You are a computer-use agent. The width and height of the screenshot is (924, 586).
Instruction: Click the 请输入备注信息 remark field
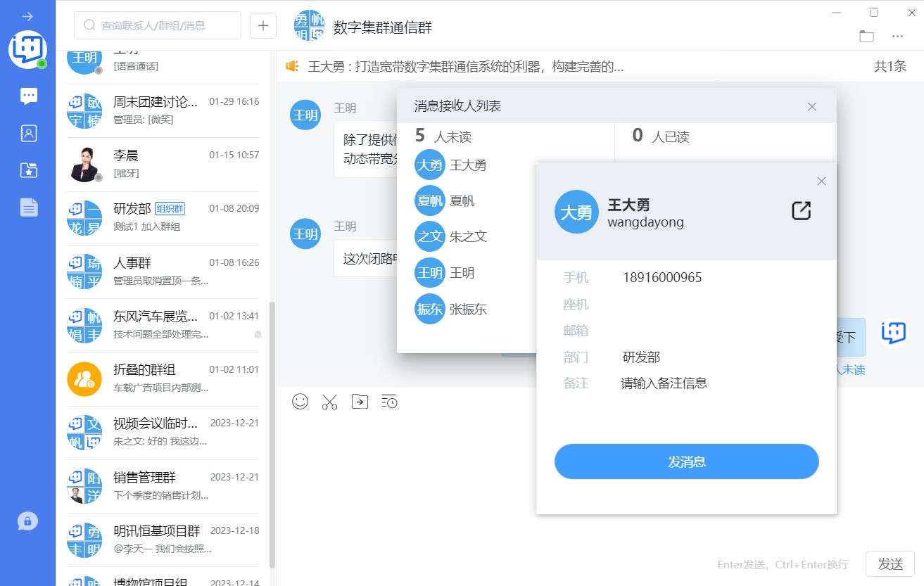pos(664,383)
